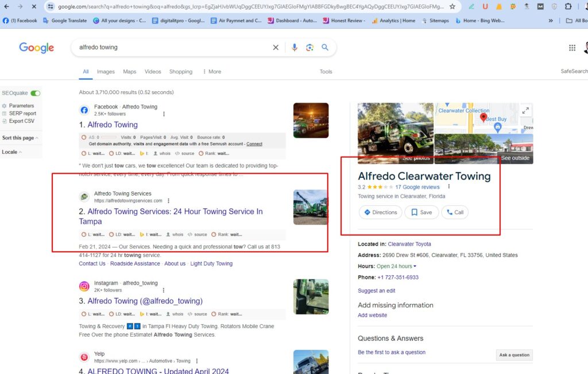The image size is (588, 374).
Task: Open more options for the Yelp result
Action: (197, 361)
